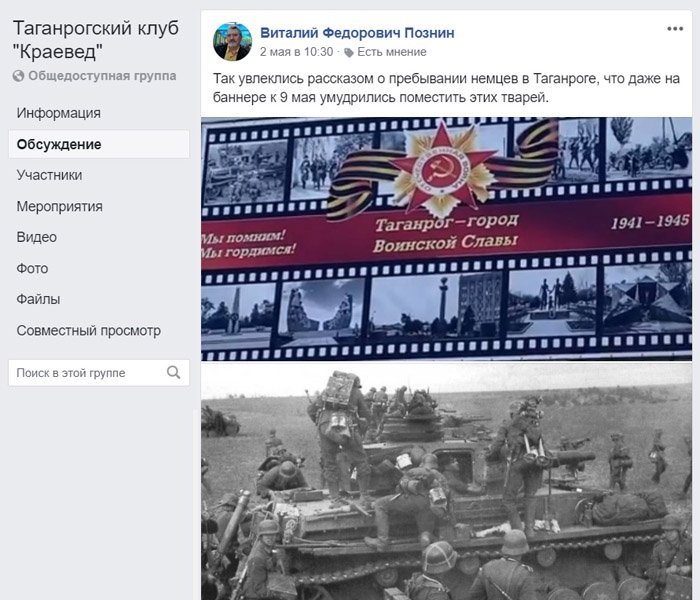Click the Поиск в этой группе field
This screenshot has width=700, height=600.
[99, 373]
